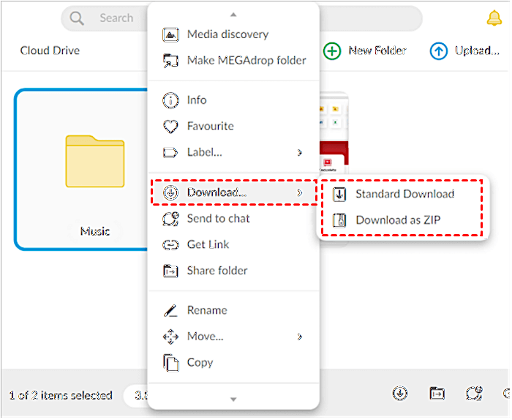The width and height of the screenshot is (512, 420).
Task: Click the green New Folder plus icon
Action: pos(332,51)
